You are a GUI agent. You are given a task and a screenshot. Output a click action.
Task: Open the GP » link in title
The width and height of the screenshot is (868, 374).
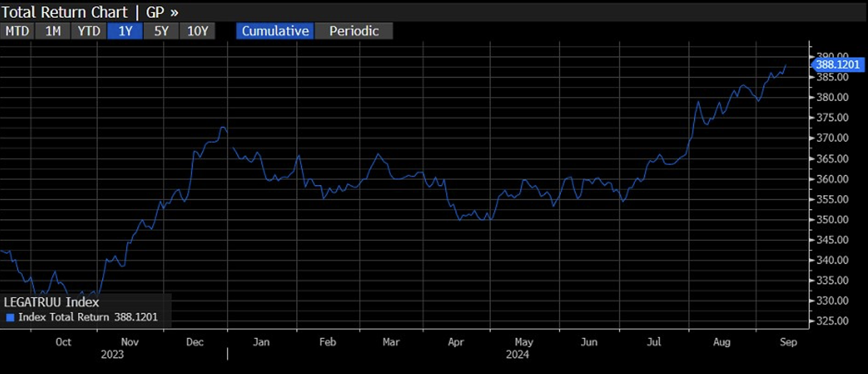click(x=163, y=12)
